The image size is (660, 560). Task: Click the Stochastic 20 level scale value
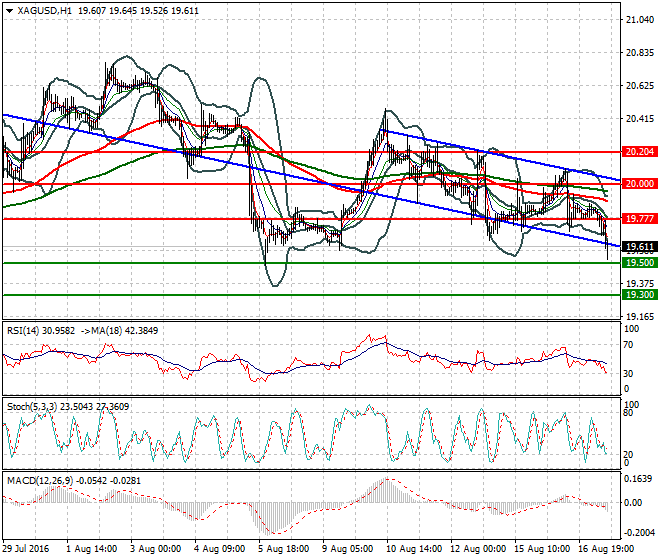click(x=628, y=455)
